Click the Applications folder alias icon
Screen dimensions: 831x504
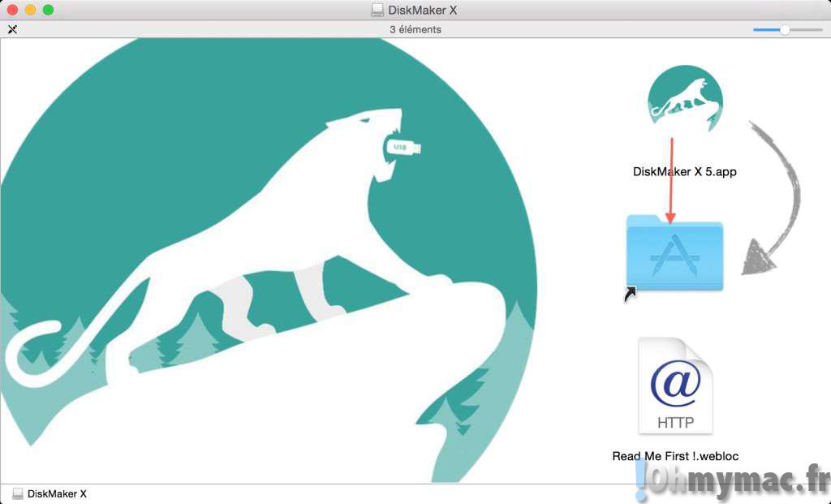pos(674,256)
